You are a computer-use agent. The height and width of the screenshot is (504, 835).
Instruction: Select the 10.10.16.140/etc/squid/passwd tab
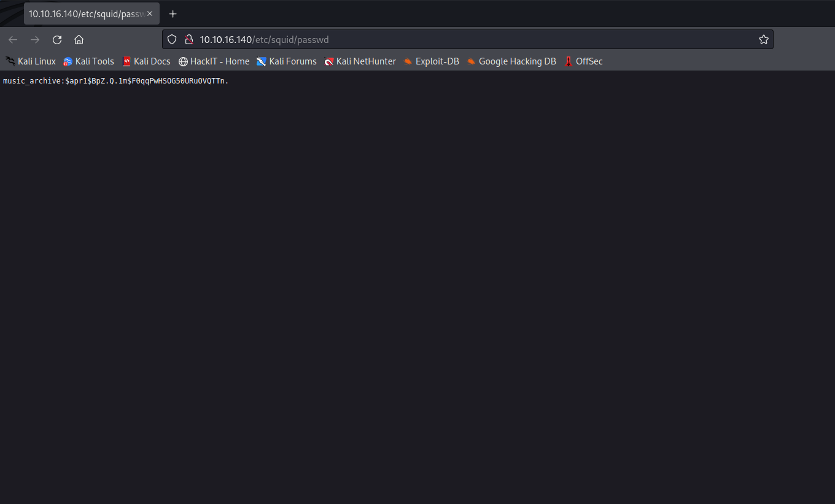(x=91, y=14)
